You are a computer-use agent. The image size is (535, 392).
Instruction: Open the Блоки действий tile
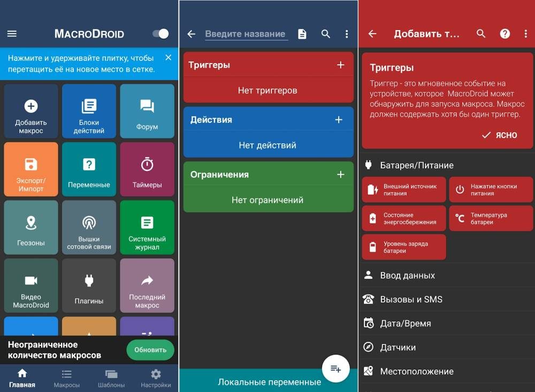tap(89, 111)
